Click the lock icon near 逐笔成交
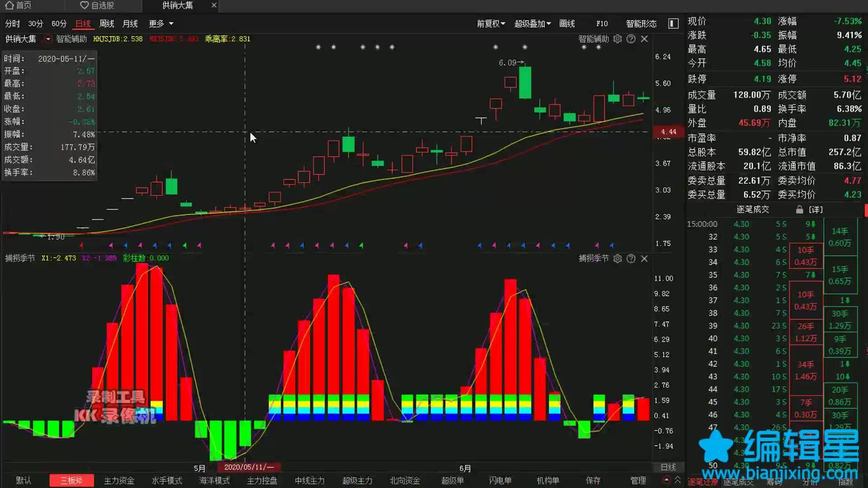This screenshot has height=488, width=868. pos(799,210)
